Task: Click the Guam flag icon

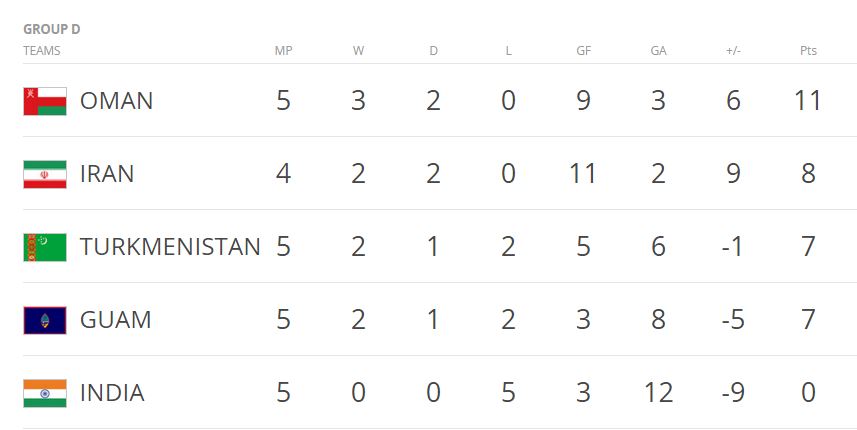Action: pos(45,320)
